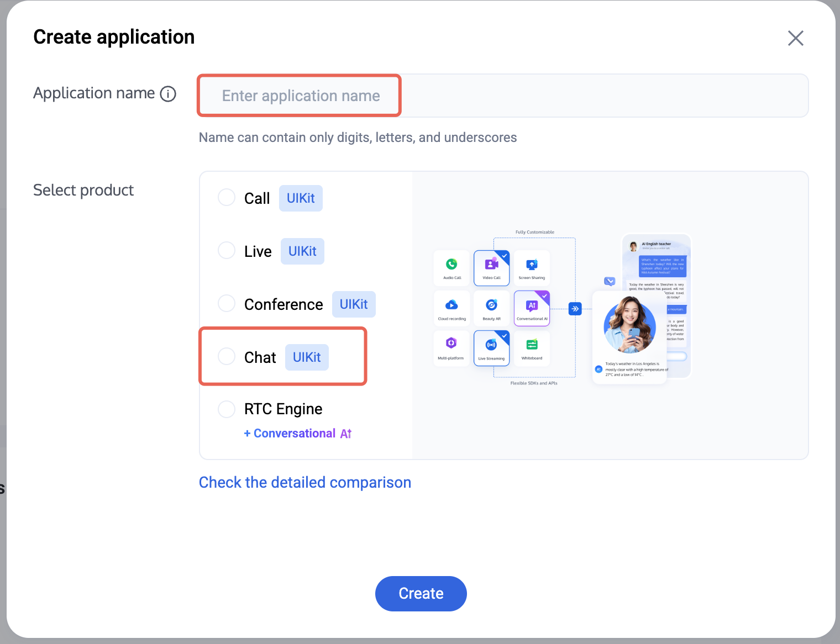The width and height of the screenshot is (840, 644).
Task: Select the Chat product radio button
Action: [227, 356]
